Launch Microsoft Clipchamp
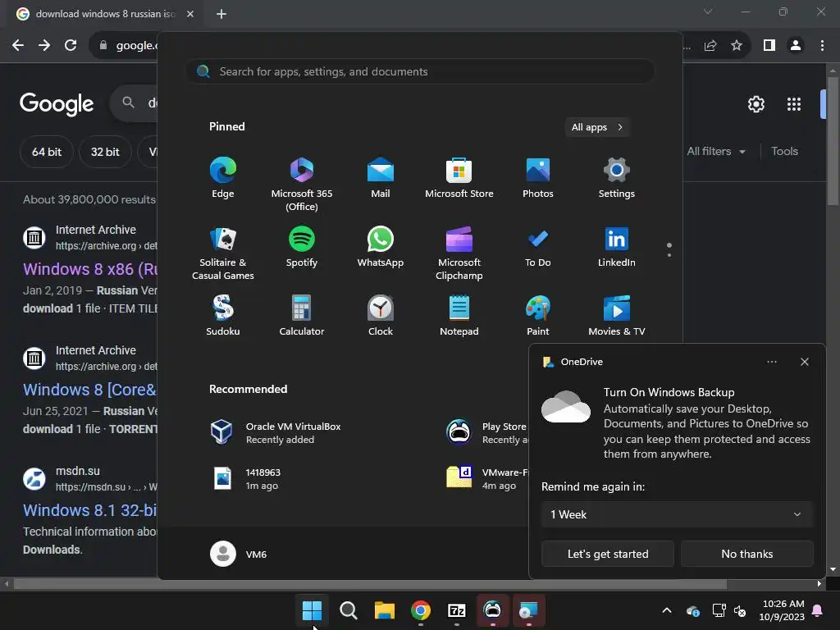 (x=459, y=253)
